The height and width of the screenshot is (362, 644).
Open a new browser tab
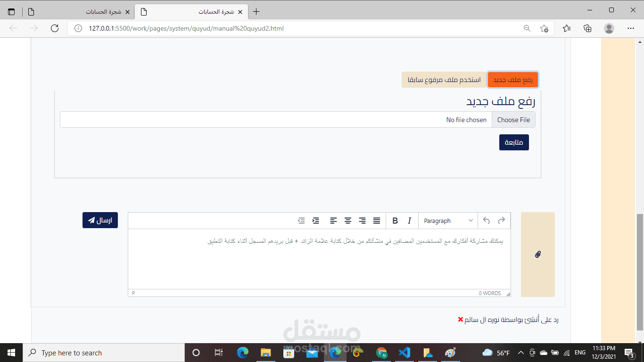[x=256, y=12]
